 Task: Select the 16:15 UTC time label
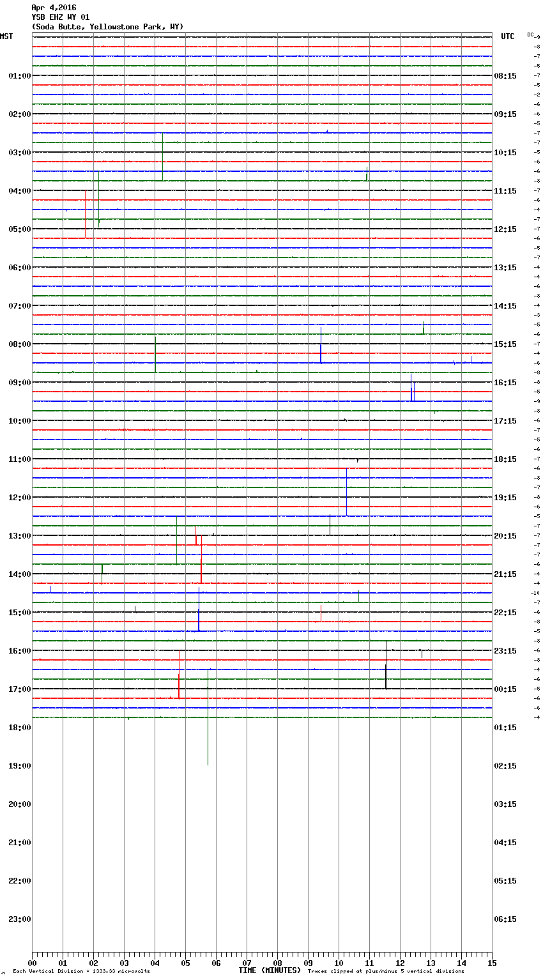click(x=505, y=383)
